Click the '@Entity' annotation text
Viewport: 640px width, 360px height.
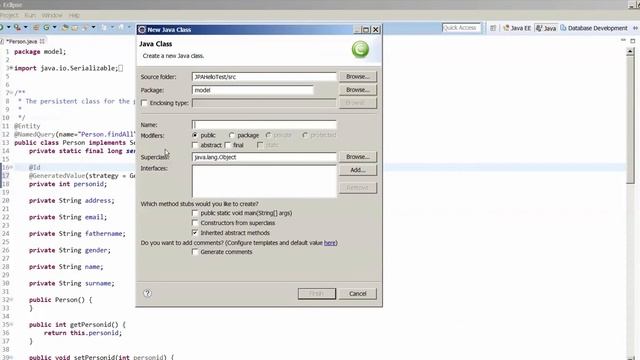click(x=27, y=126)
